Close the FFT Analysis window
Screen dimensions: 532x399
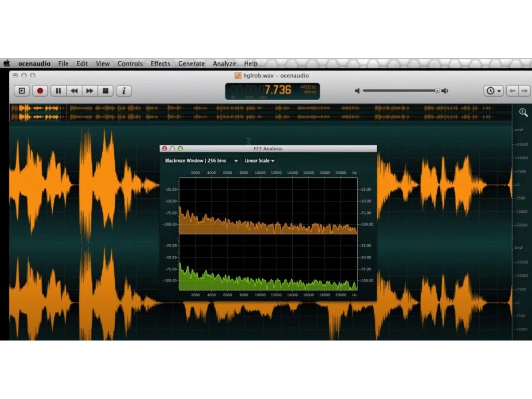(x=164, y=149)
